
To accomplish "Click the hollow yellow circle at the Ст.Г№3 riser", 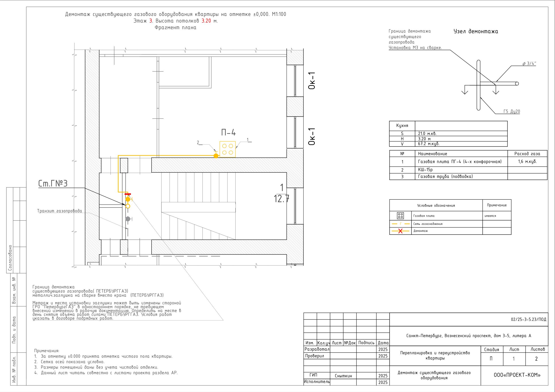I will pyautogui.click(x=128, y=206).
